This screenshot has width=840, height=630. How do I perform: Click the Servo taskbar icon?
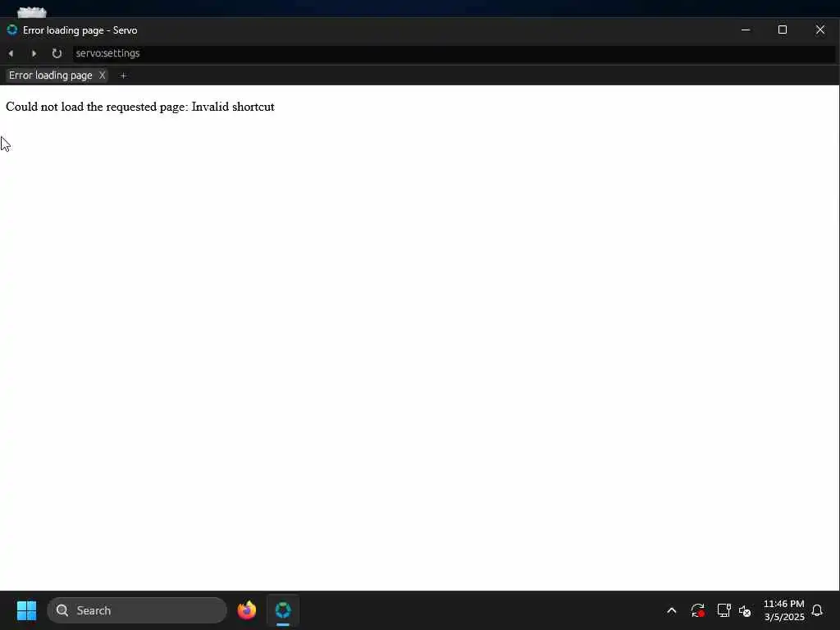[x=283, y=610]
